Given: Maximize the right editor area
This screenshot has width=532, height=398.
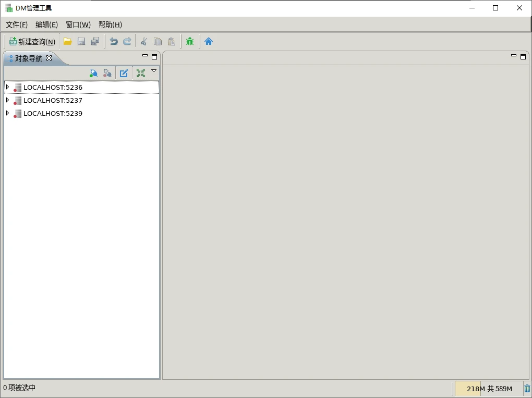Looking at the screenshot, I should pos(523,57).
